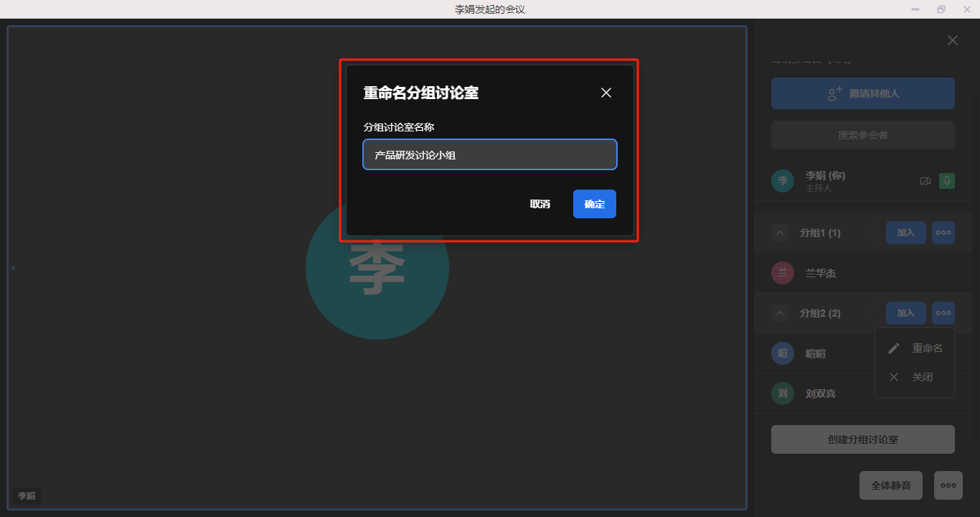Viewport: 980px width, 517px height.
Task: Join breakout room 分组2
Action: tap(905, 313)
